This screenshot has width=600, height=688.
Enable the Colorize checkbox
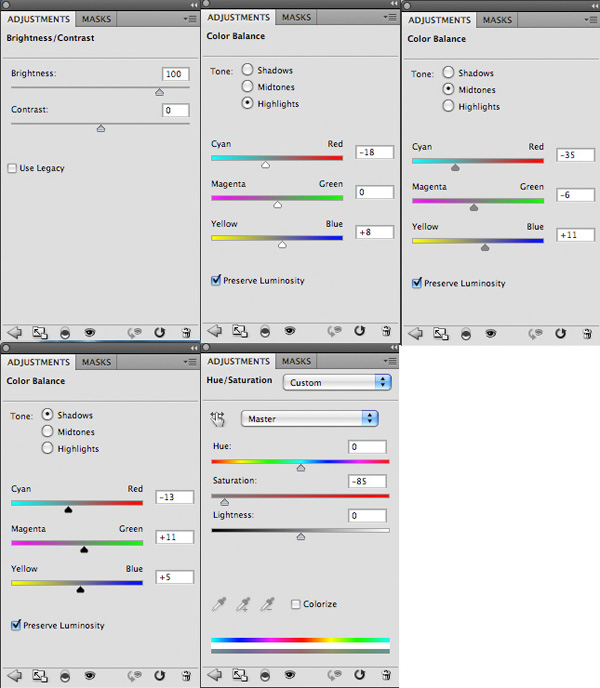296,604
